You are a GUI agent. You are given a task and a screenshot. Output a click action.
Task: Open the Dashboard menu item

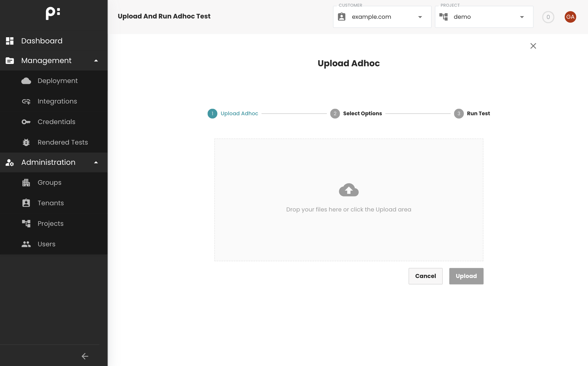click(x=42, y=41)
